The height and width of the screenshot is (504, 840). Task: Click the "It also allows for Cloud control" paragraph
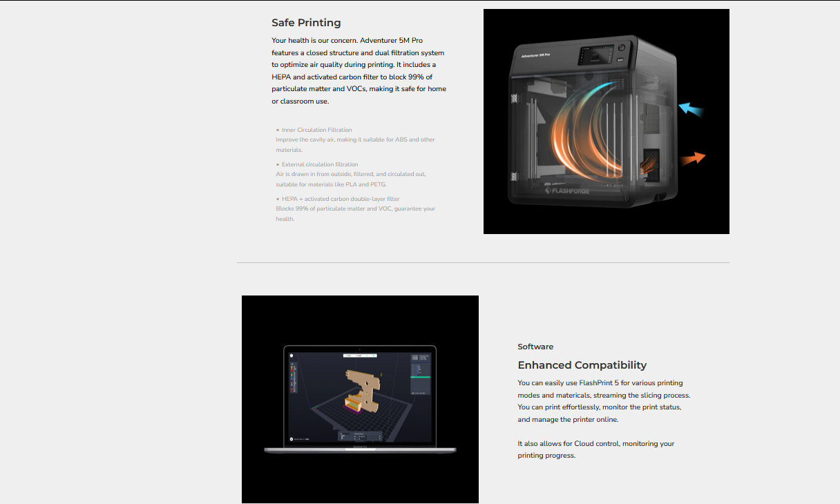[x=596, y=449]
